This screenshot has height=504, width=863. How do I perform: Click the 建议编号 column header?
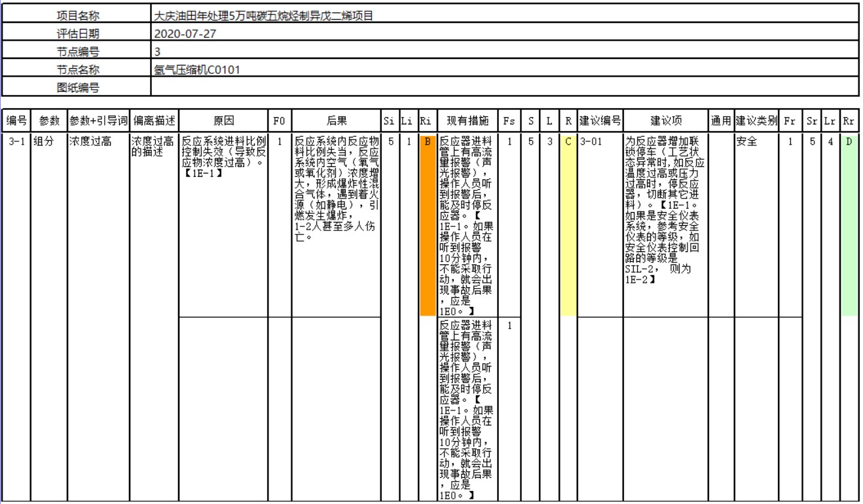click(599, 121)
